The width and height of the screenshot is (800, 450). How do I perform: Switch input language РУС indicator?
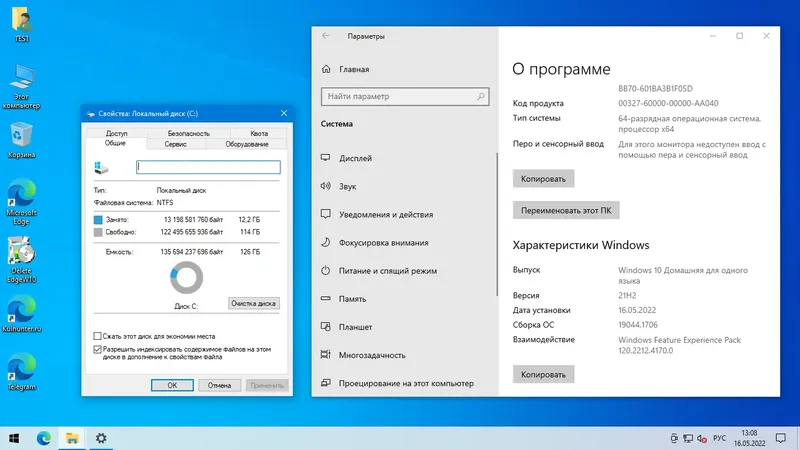tap(719, 438)
